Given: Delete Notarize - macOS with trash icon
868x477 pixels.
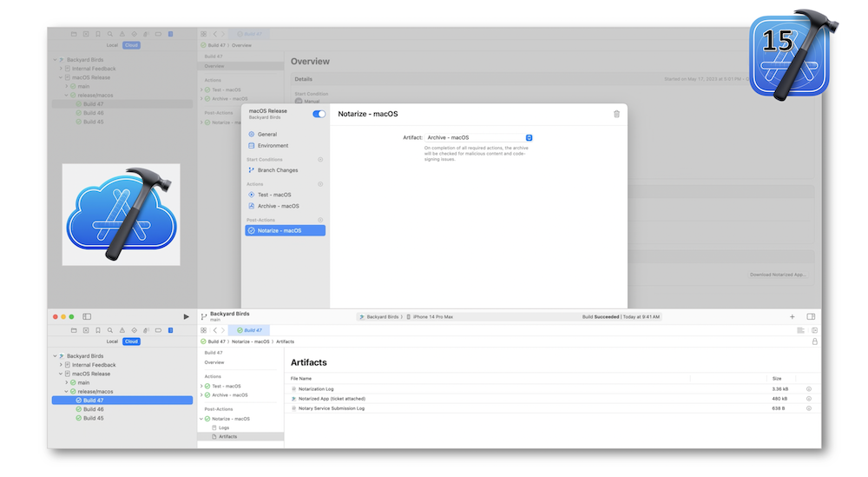Looking at the screenshot, I should [x=616, y=114].
